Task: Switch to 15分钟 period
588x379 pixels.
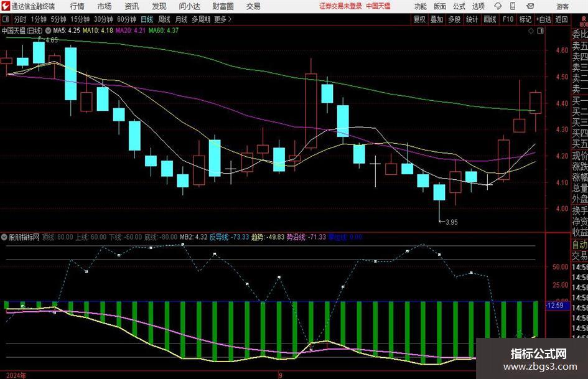Action: tap(80, 19)
